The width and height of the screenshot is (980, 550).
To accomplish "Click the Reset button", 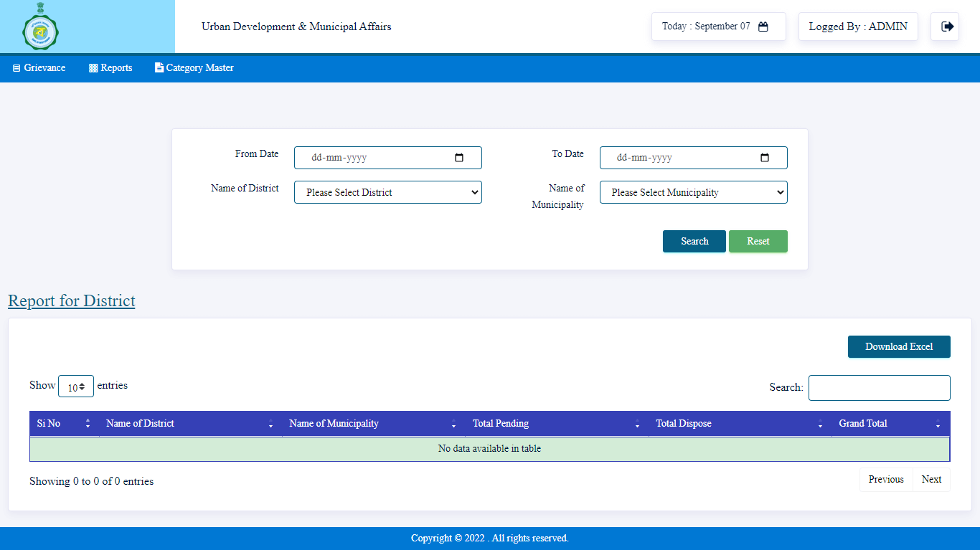I will coord(758,242).
